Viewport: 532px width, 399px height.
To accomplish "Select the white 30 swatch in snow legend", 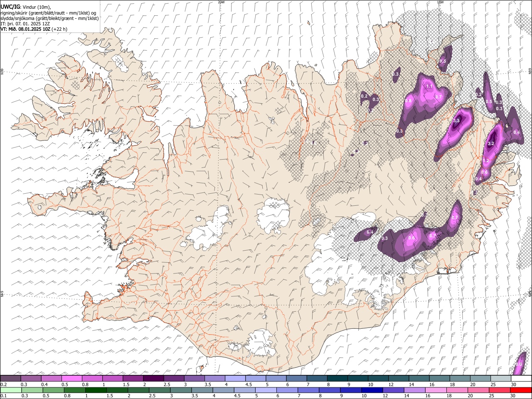I will [521, 378].
